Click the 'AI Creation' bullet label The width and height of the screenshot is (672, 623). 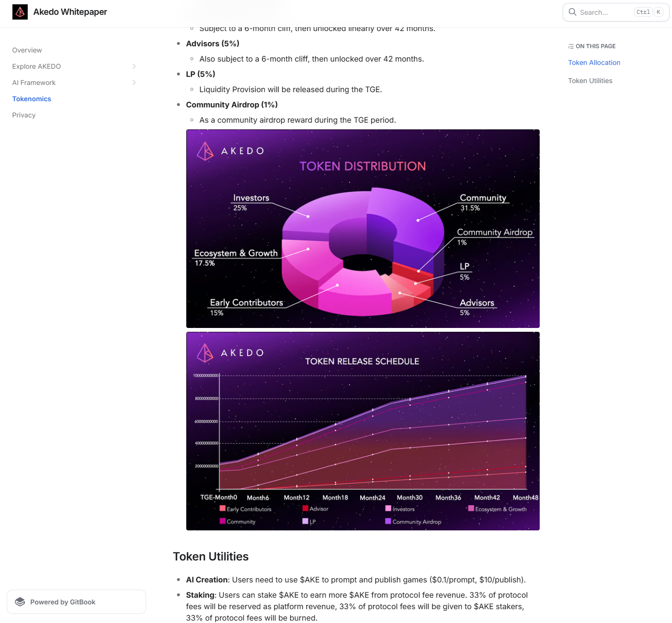[207, 580]
